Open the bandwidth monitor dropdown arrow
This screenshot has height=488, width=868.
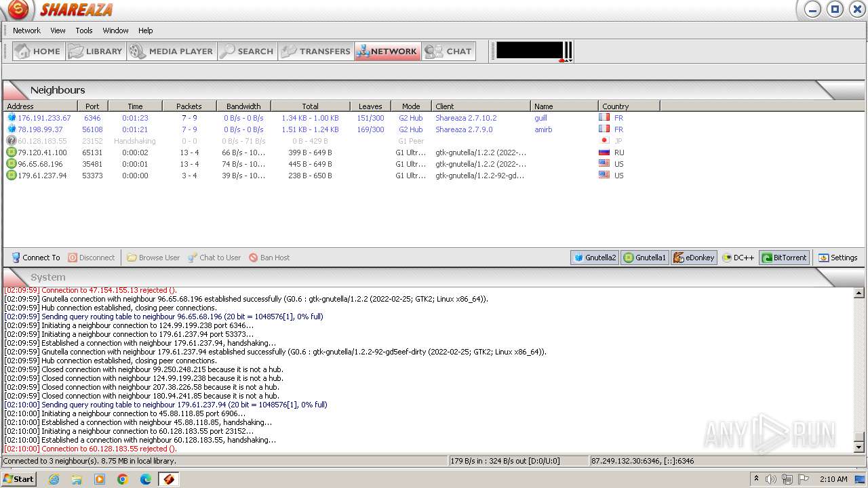(571, 60)
